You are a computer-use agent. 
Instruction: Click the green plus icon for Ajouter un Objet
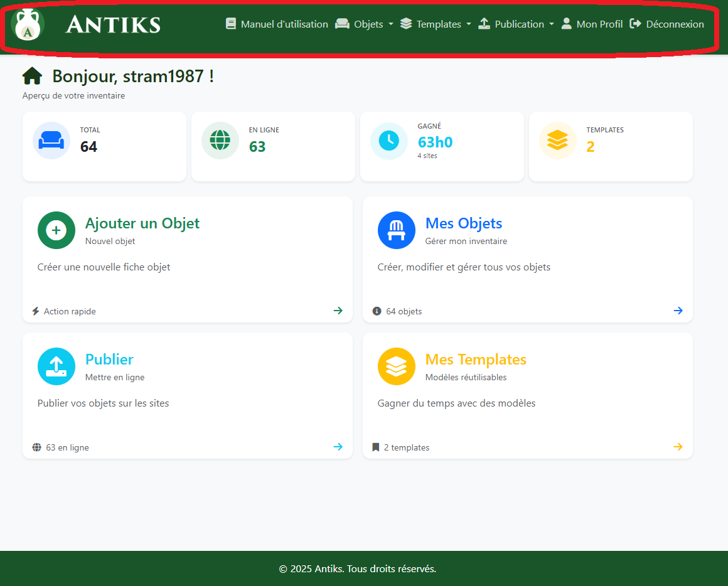(x=56, y=230)
